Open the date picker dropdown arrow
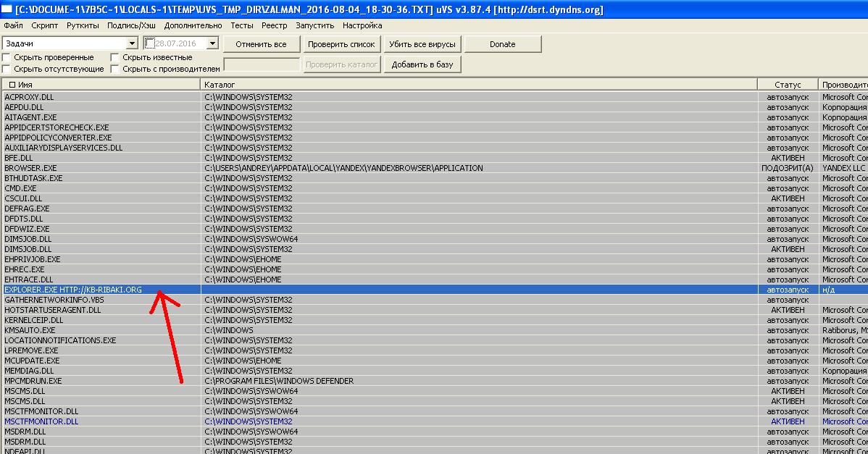 (x=212, y=43)
